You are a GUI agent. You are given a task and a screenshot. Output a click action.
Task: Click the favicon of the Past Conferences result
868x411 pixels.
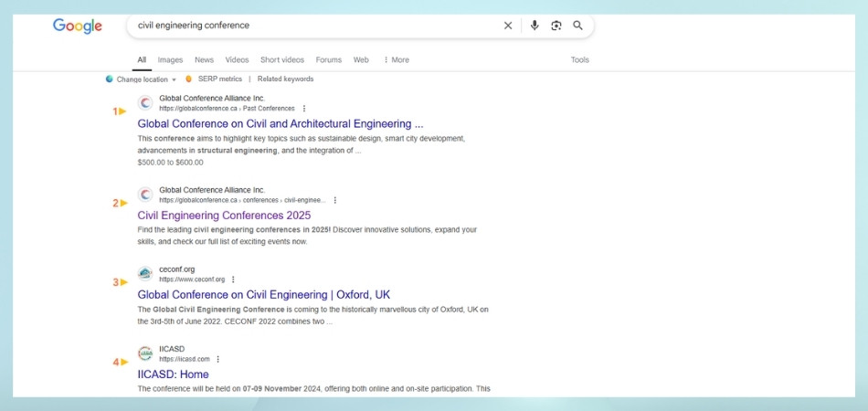(x=145, y=103)
